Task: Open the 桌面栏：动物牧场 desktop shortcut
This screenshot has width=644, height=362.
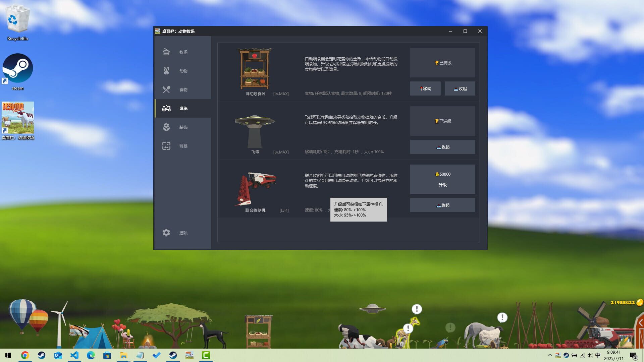Action: coord(18,118)
